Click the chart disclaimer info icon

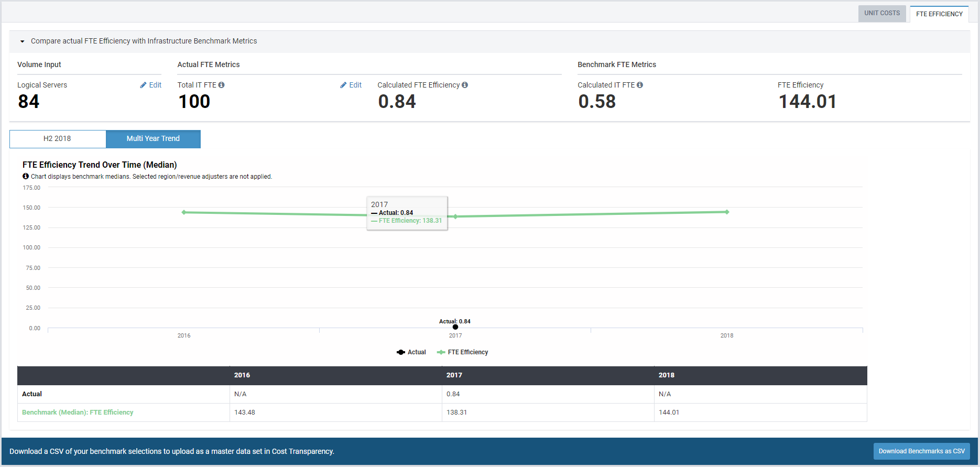26,177
